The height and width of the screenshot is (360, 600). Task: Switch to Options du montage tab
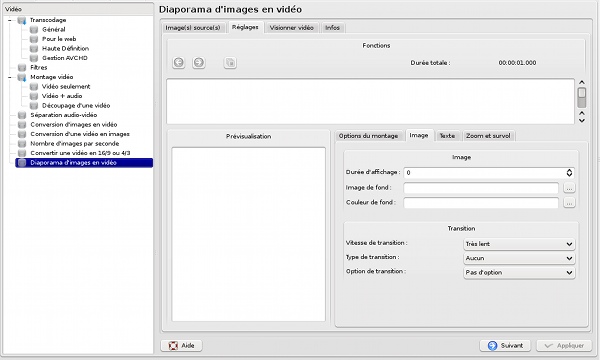[x=368, y=136]
